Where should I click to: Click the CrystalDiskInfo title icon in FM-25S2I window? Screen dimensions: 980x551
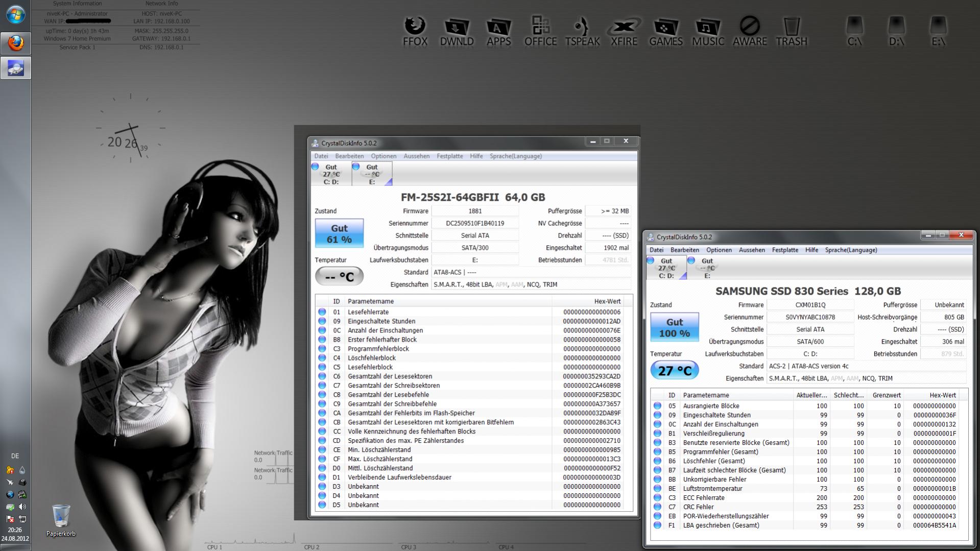pyautogui.click(x=315, y=143)
